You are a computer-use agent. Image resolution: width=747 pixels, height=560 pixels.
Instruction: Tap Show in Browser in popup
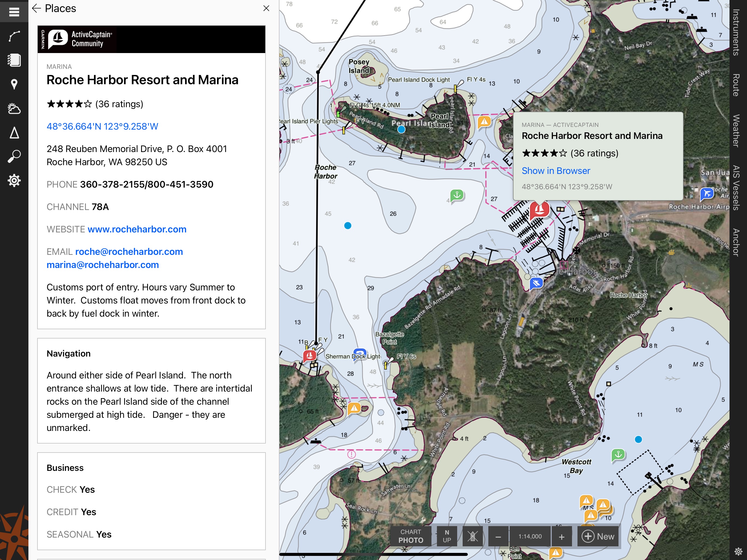click(x=556, y=171)
